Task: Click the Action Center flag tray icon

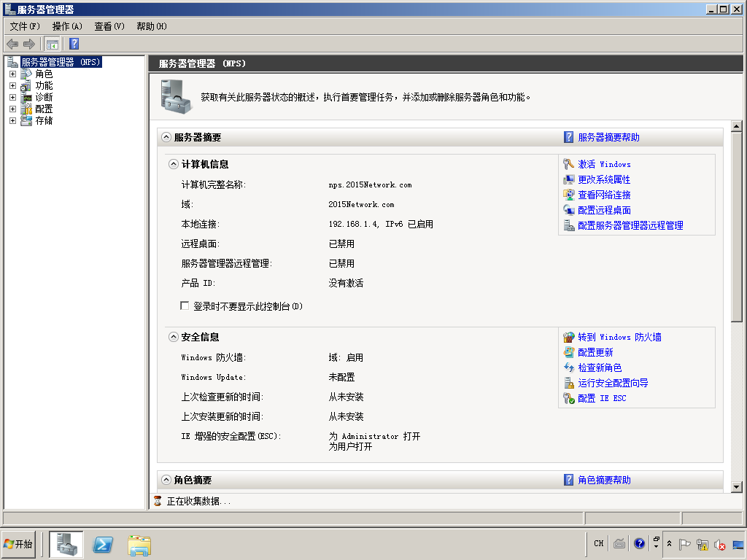Action: coord(684,544)
